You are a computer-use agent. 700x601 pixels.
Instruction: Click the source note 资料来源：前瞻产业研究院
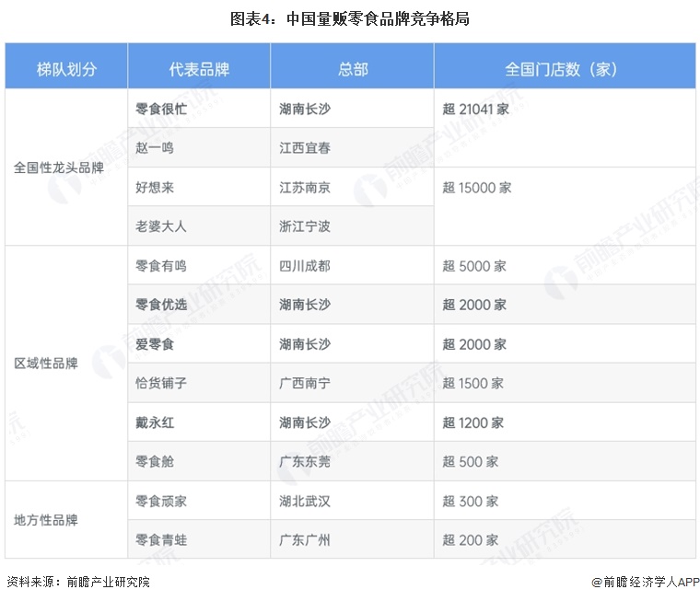coord(78,582)
